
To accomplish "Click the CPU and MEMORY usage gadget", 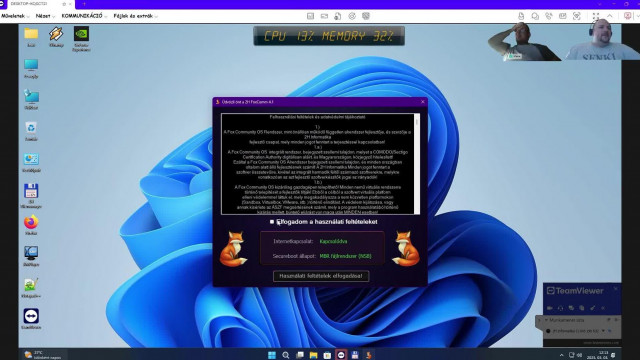I will (329, 36).
